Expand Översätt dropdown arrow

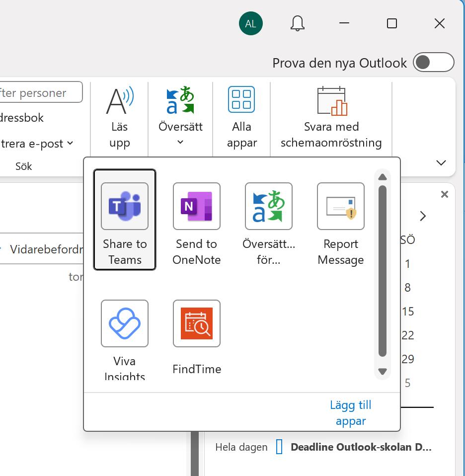(x=180, y=142)
